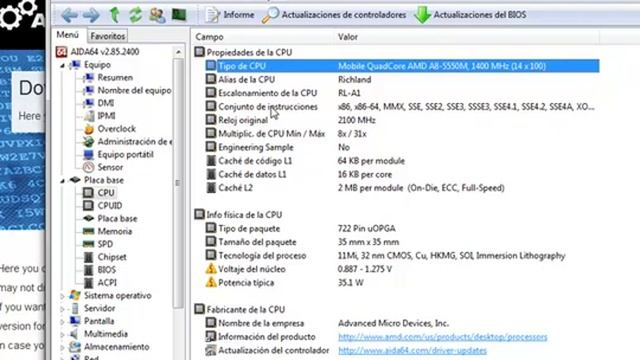The height and width of the screenshot is (360, 640).
Task: Click Voltaje del núcleo warning icon
Action: pyautogui.click(x=211, y=269)
